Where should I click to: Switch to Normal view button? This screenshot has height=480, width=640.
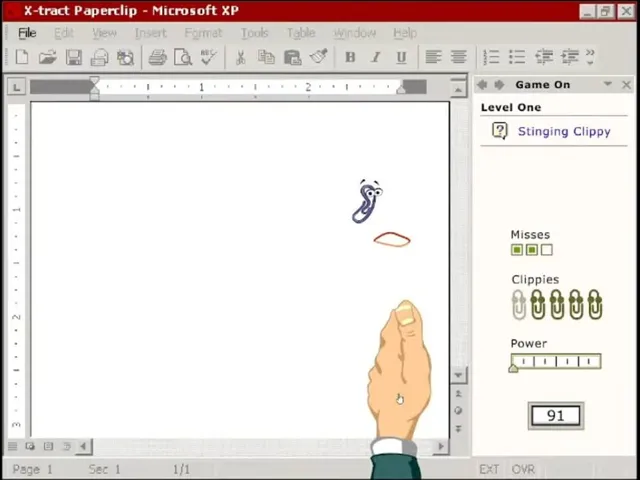point(13,446)
